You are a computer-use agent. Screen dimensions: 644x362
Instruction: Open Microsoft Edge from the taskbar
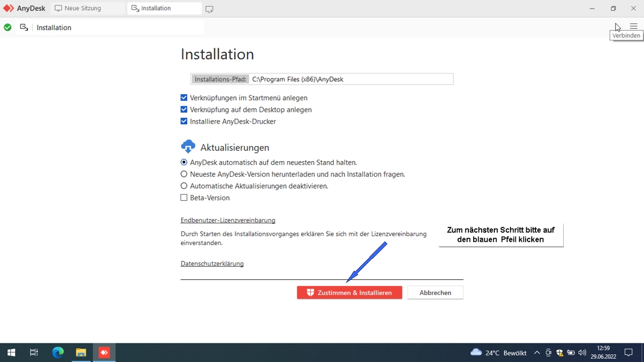58,352
